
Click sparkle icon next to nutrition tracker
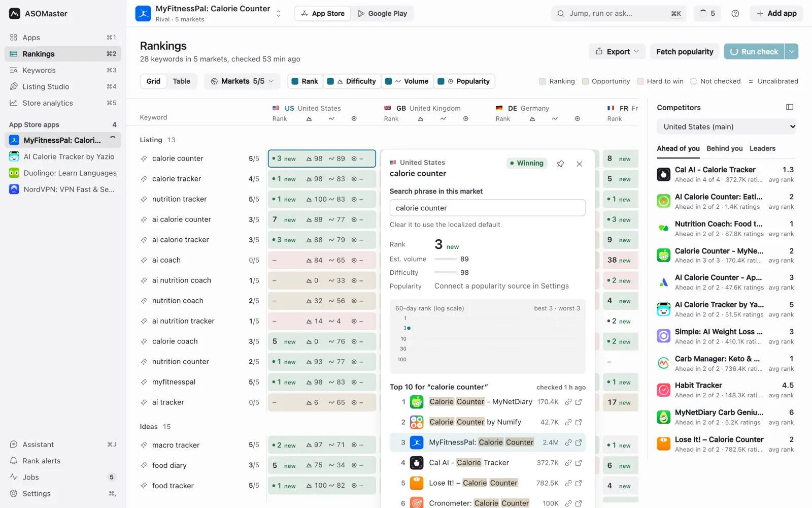coord(144,199)
